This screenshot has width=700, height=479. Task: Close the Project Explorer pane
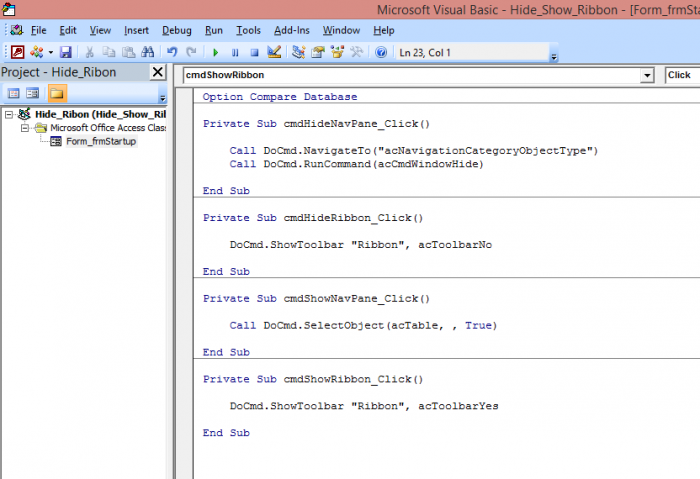click(x=157, y=72)
